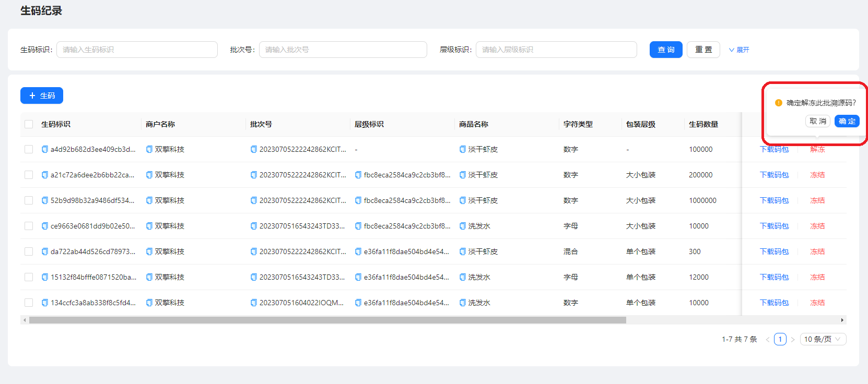Copy merchant name in the a4d92b682d row
868x384 pixels.
(x=149, y=149)
